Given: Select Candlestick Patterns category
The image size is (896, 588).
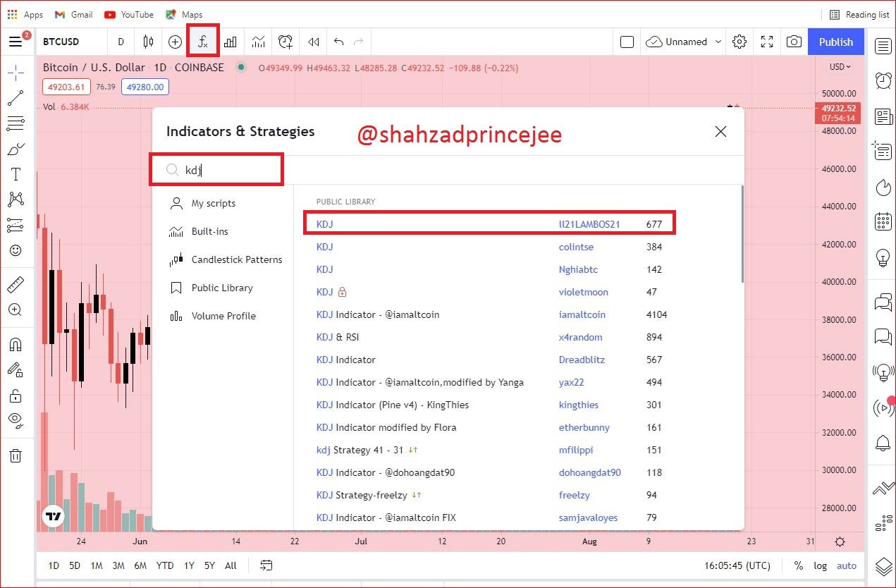Looking at the screenshot, I should 237,259.
